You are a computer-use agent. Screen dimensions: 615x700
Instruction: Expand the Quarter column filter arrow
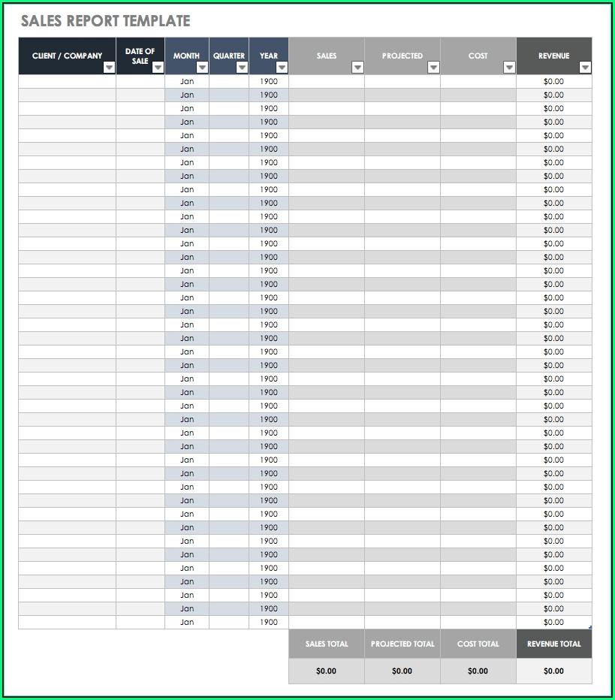point(242,68)
